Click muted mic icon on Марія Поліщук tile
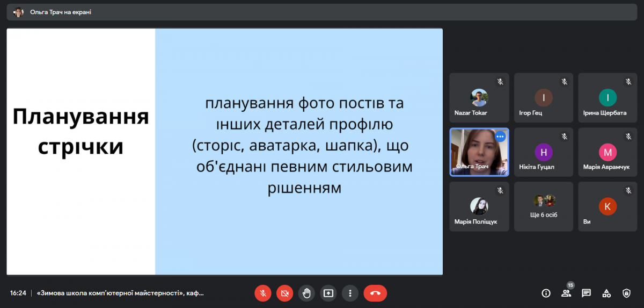The image size is (644, 308). (x=500, y=190)
